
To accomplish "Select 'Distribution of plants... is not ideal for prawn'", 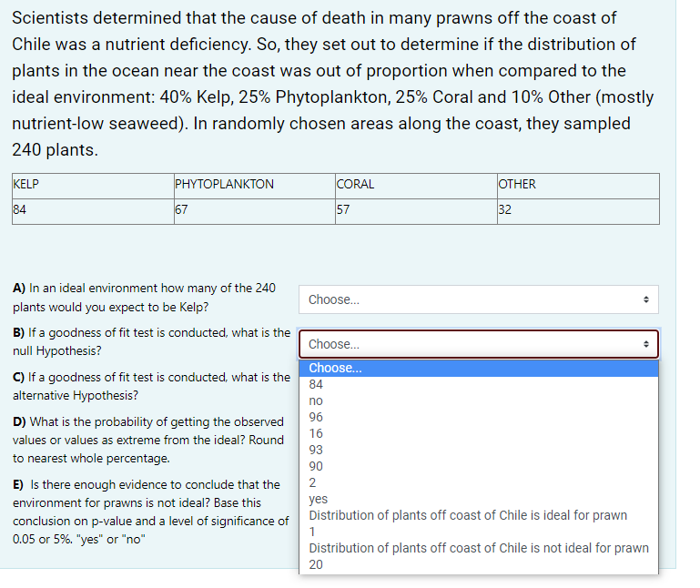I will [479, 548].
